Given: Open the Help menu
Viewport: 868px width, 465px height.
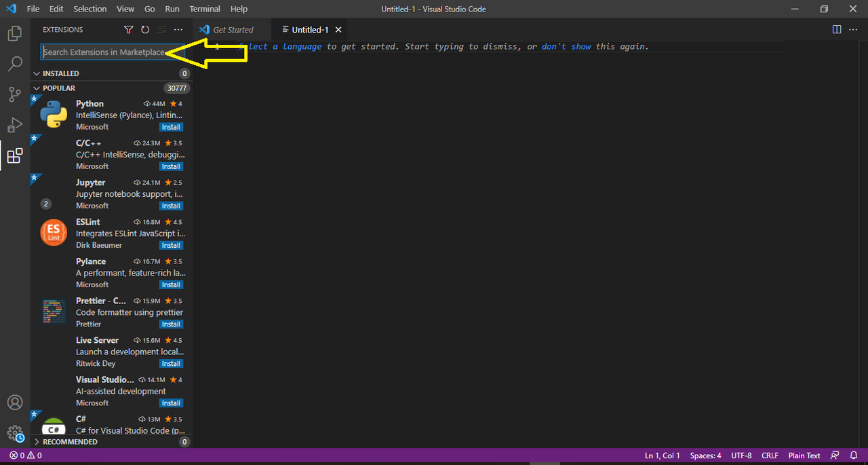Looking at the screenshot, I should 239,9.
